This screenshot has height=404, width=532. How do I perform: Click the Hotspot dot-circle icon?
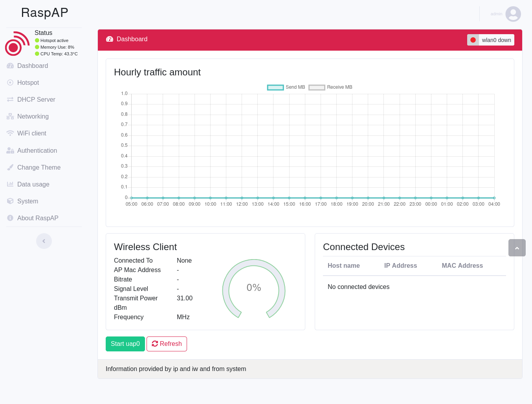pos(10,83)
